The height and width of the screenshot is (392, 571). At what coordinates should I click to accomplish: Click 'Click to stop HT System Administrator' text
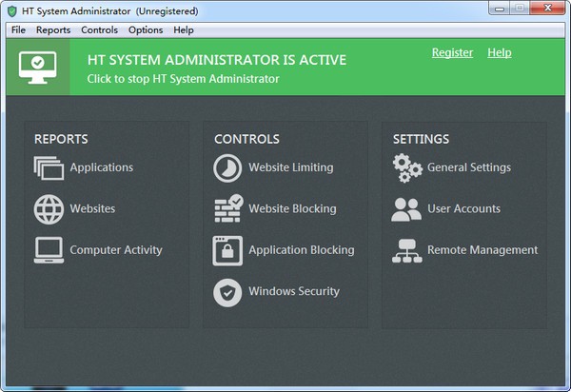point(183,79)
